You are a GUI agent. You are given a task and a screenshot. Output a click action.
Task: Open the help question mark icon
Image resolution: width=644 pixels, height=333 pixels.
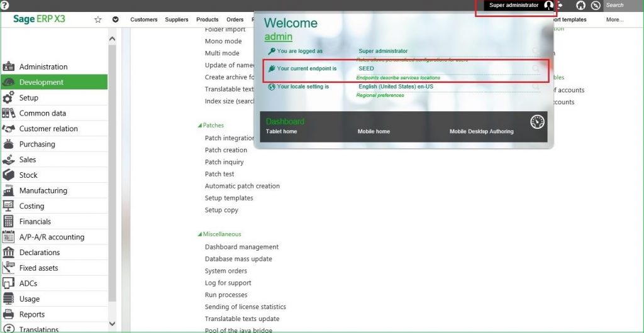[x=5, y=5]
